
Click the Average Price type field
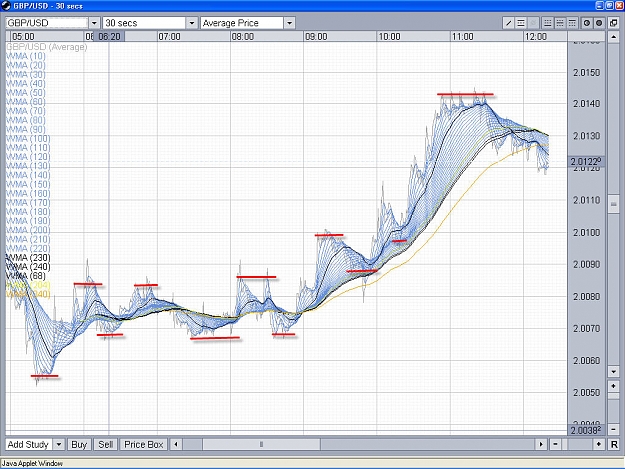(242, 23)
